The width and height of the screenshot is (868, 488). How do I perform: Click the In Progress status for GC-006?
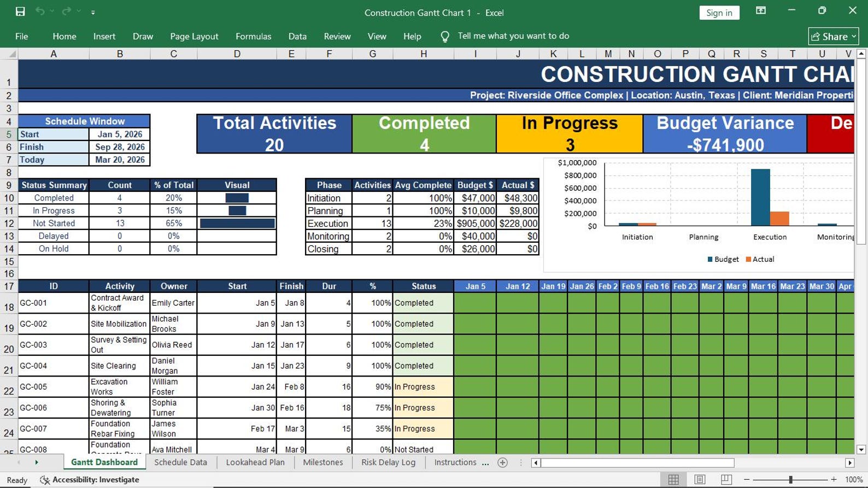pyautogui.click(x=423, y=408)
